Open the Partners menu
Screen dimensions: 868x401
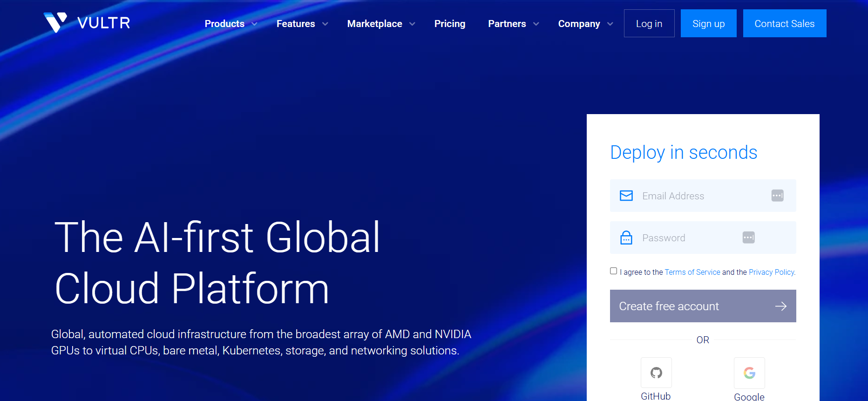pos(507,24)
